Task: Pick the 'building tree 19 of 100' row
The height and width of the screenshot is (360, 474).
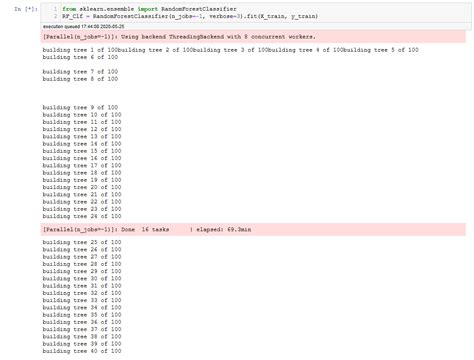Action: point(82,180)
